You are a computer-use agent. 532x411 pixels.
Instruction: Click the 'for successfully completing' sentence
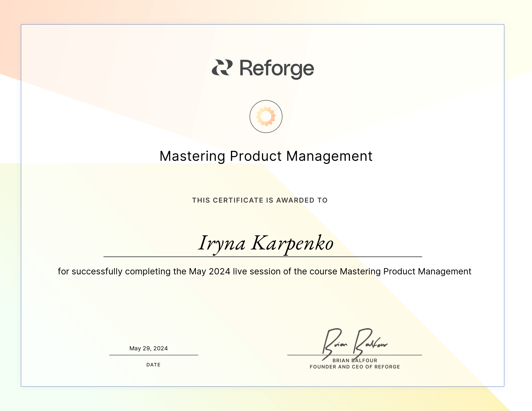point(264,271)
